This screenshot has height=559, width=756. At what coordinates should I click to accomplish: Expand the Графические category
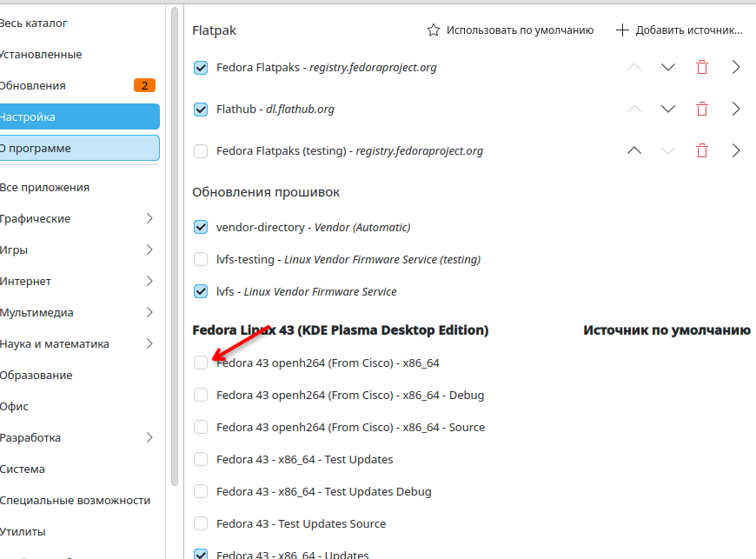(x=149, y=218)
